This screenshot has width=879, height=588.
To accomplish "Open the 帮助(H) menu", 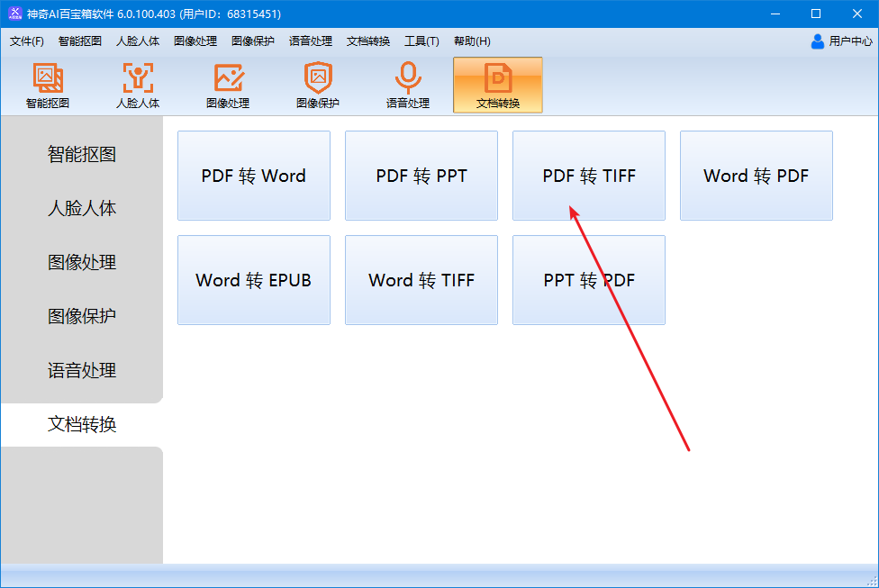I will [472, 41].
